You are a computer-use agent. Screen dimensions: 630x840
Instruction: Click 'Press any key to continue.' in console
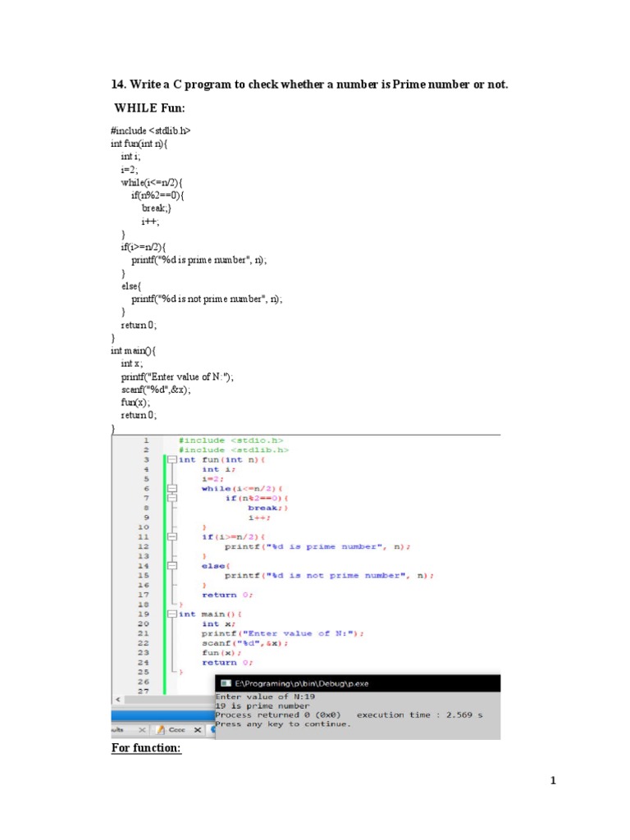tap(283, 724)
